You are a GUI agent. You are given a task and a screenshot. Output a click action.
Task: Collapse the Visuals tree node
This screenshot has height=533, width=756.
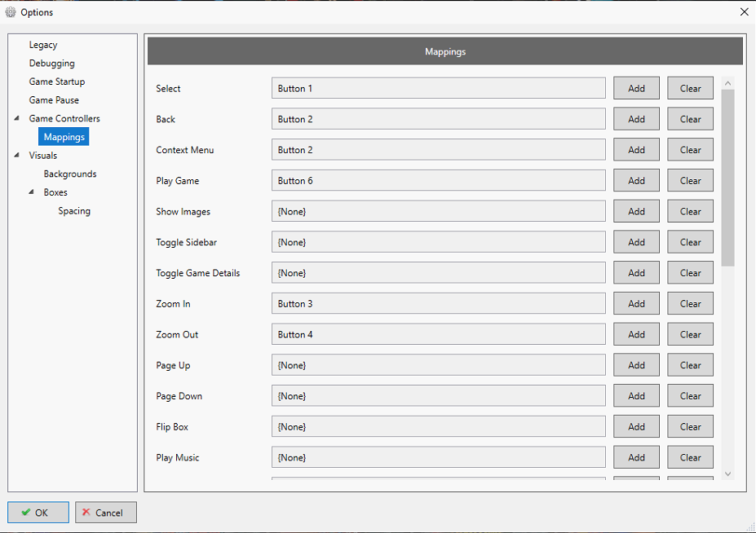[x=17, y=156]
